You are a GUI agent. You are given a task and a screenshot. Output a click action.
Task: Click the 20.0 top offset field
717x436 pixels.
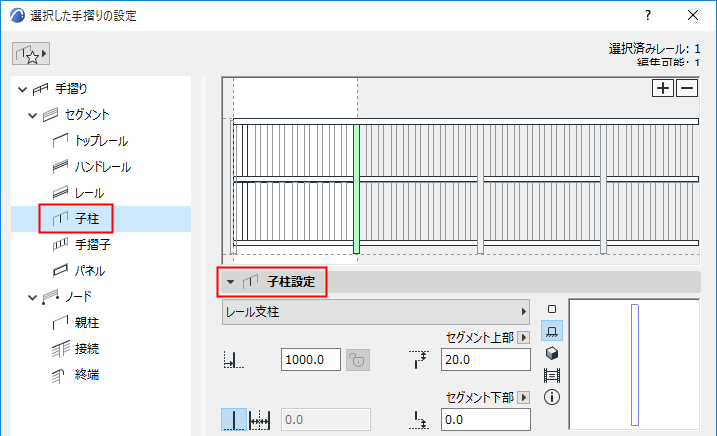[x=486, y=360]
